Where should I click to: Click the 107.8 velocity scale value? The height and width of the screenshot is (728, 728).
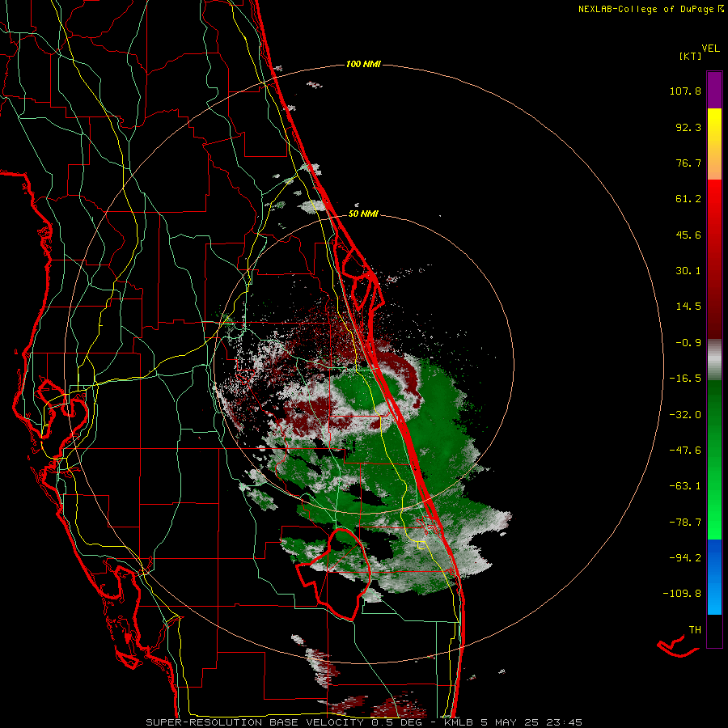coord(685,91)
